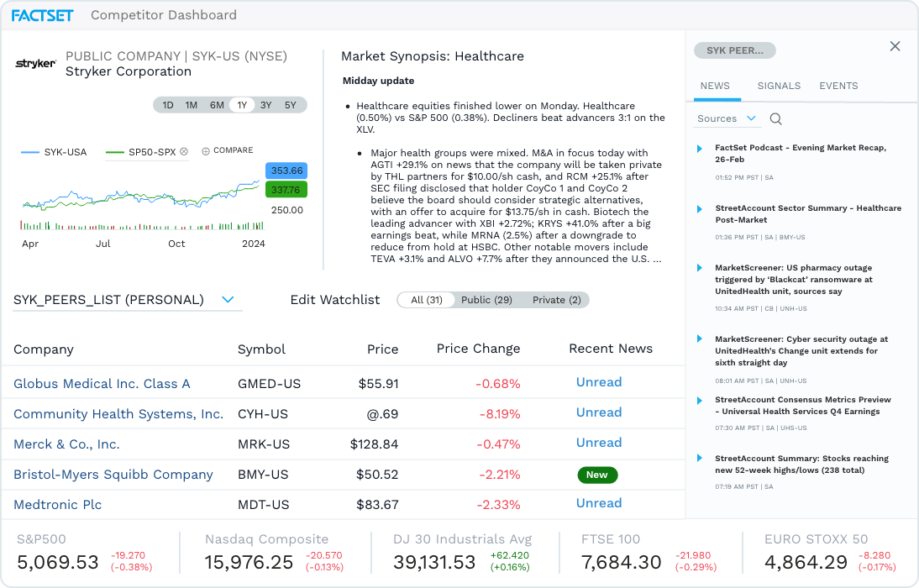This screenshot has width=919, height=588.
Task: Switch to the SIGNALS tab
Action: coord(779,86)
